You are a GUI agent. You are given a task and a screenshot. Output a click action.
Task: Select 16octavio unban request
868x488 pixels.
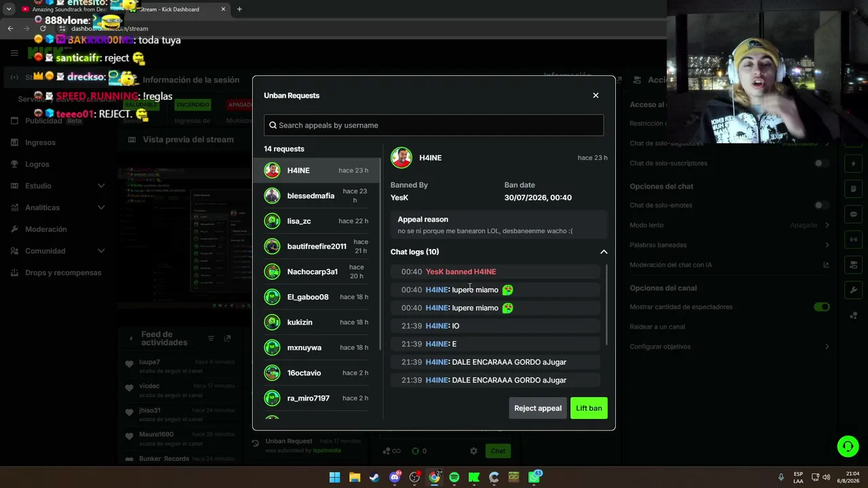(x=317, y=373)
